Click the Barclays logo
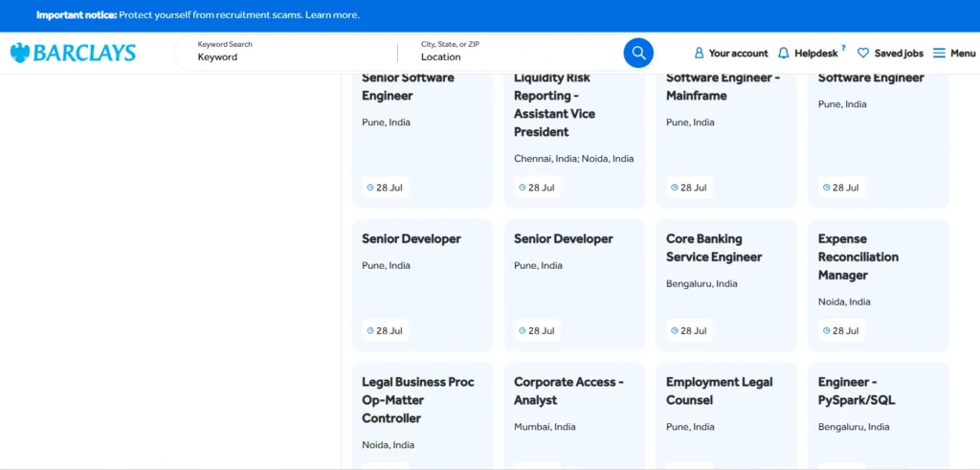This screenshot has width=980, height=470. tap(73, 53)
